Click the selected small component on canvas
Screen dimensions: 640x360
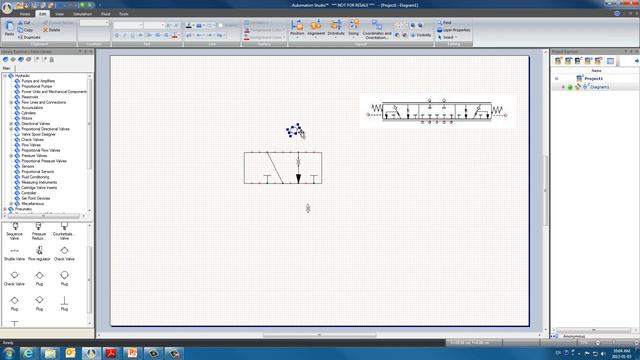294,130
